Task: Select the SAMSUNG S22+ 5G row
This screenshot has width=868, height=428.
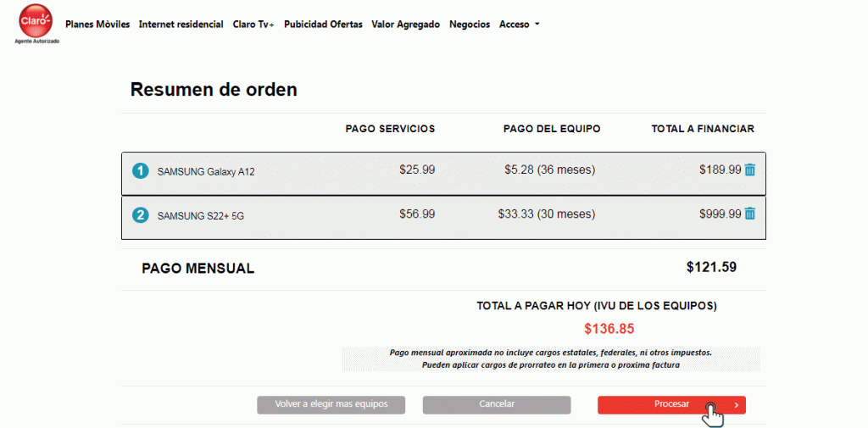Action: point(443,218)
